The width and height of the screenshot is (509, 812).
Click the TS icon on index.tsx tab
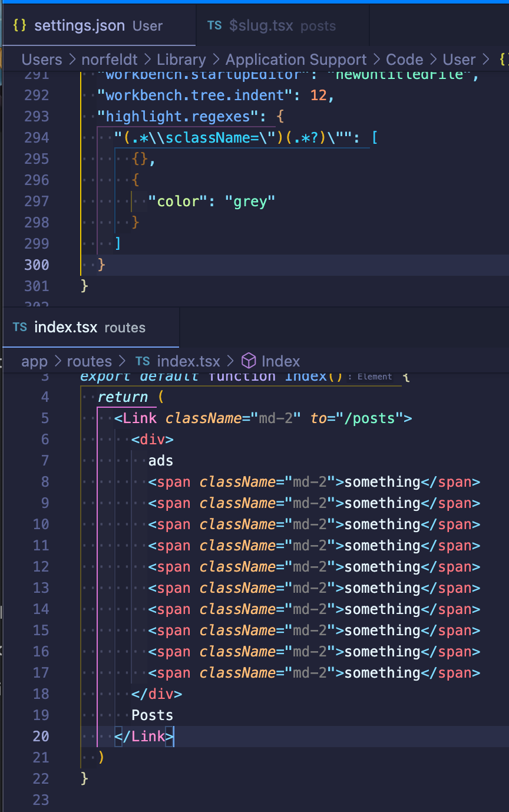(19, 327)
